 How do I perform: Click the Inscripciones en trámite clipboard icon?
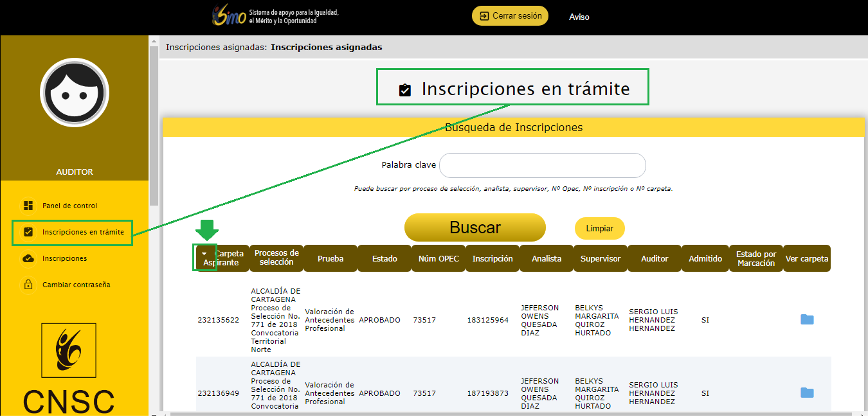(28, 232)
